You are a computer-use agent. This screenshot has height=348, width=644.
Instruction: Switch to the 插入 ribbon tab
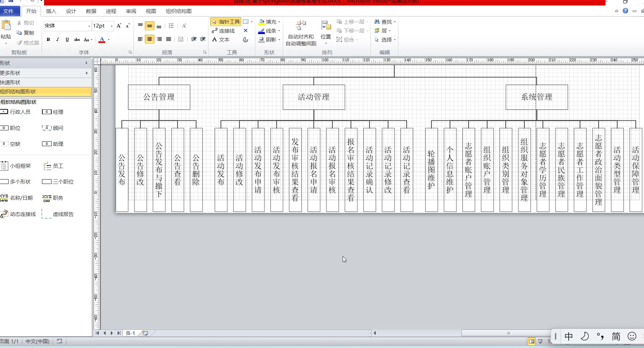tap(51, 11)
